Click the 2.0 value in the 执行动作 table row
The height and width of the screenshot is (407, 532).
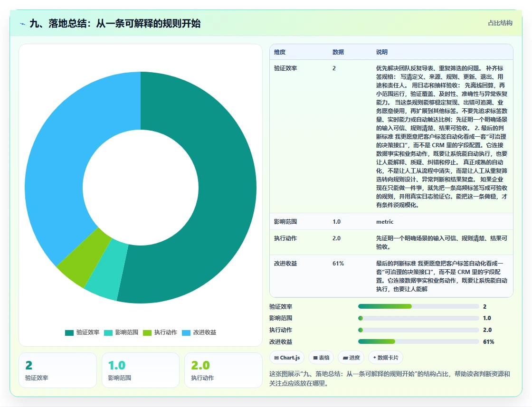click(x=337, y=238)
